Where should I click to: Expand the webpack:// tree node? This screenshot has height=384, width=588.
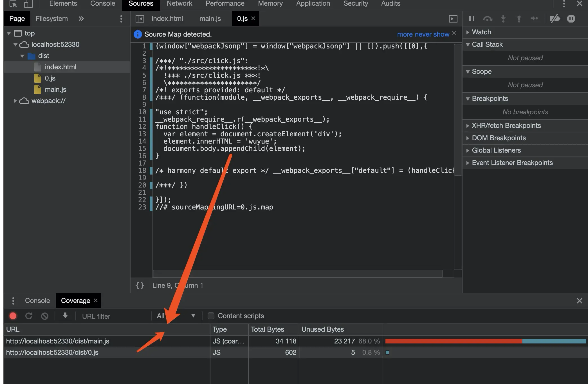[x=15, y=101]
